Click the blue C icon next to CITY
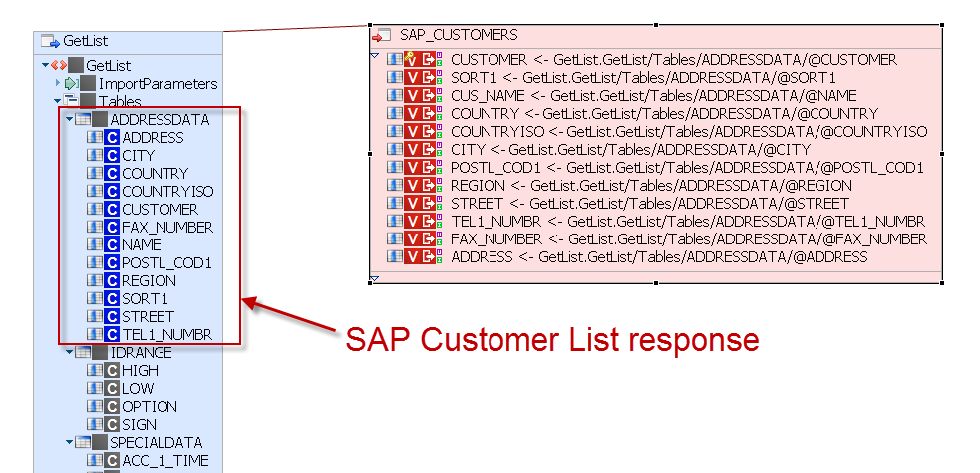 (112, 155)
